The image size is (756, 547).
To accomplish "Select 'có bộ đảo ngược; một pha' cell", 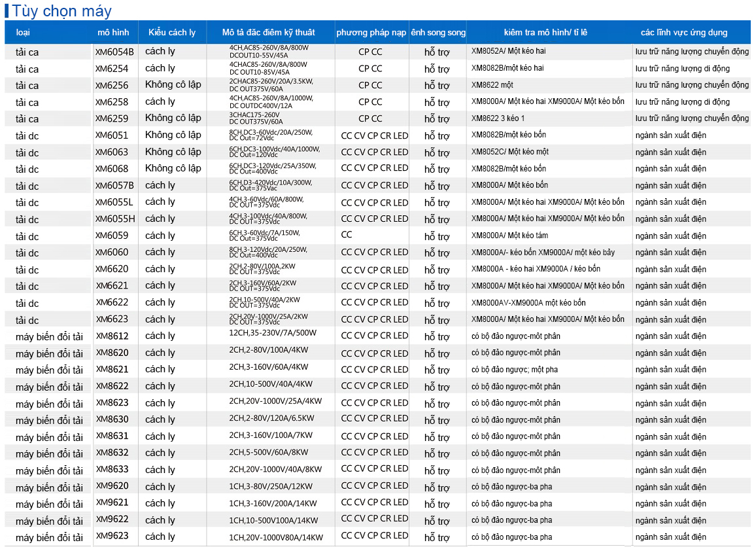I will [515, 370].
